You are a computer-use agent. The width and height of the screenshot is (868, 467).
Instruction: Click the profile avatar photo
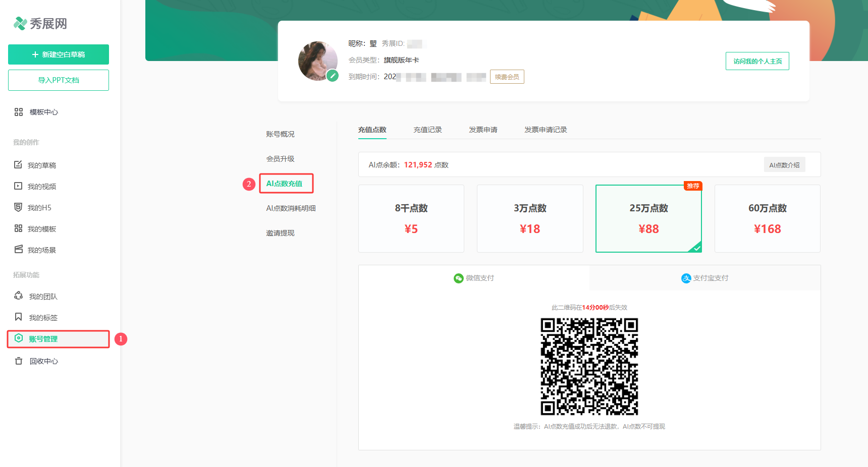pos(317,61)
